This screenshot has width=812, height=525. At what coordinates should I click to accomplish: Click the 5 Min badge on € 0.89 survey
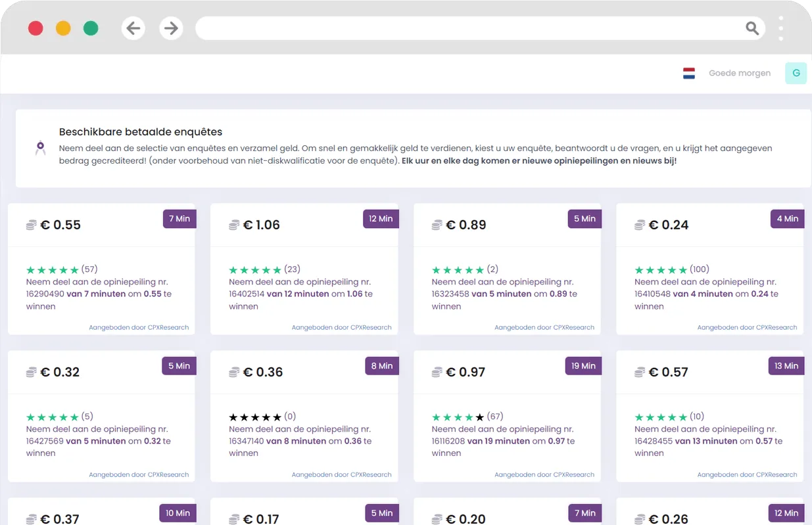(585, 219)
